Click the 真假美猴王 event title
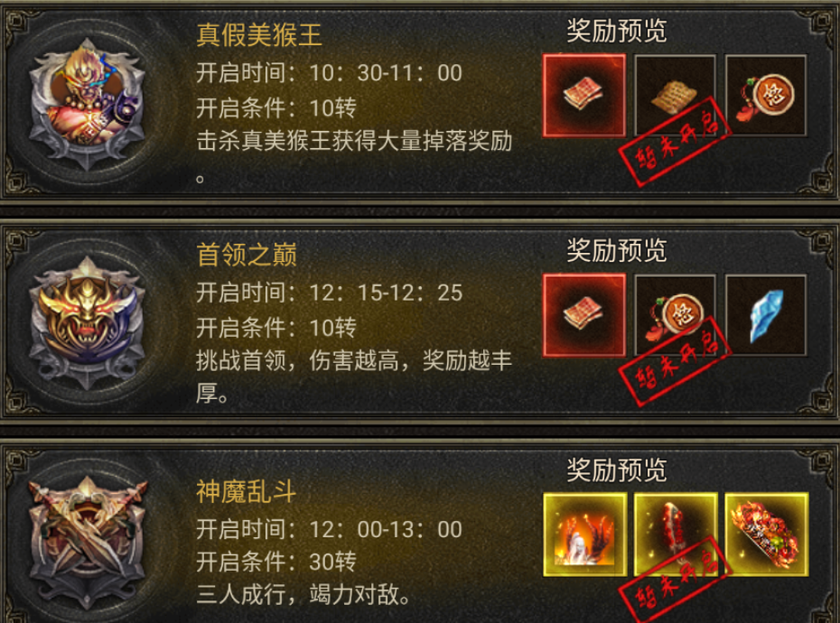This screenshot has height=623, width=840. pyautogui.click(x=259, y=34)
